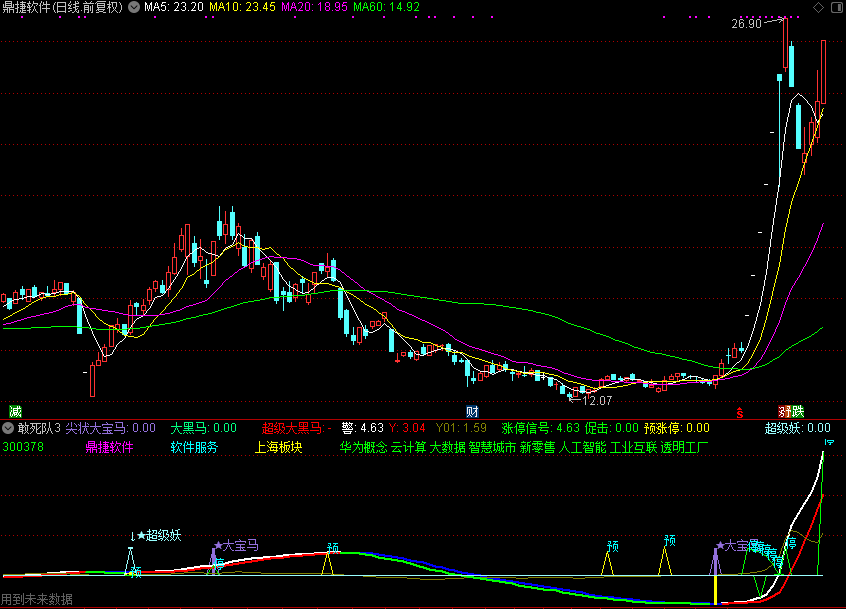The width and height of the screenshot is (846, 609).
Task: Select the 超级妖: 0.00 value
Action: pyautogui.click(x=798, y=428)
